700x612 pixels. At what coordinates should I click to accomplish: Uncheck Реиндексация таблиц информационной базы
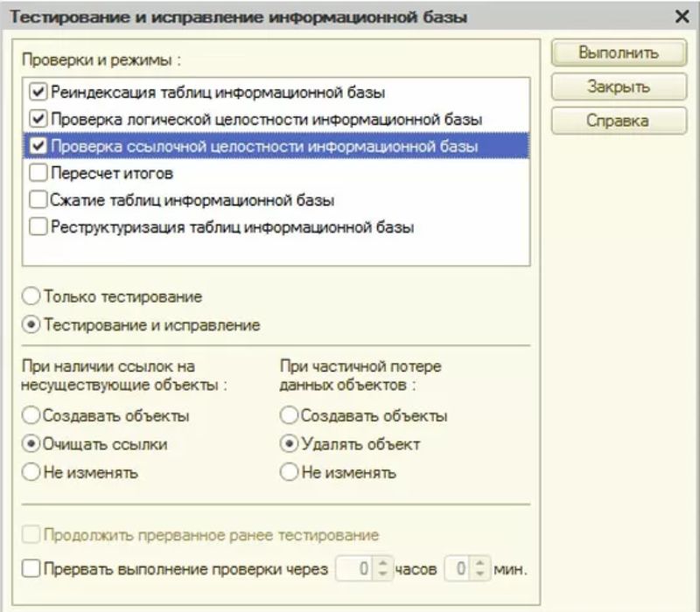pyautogui.click(x=38, y=92)
